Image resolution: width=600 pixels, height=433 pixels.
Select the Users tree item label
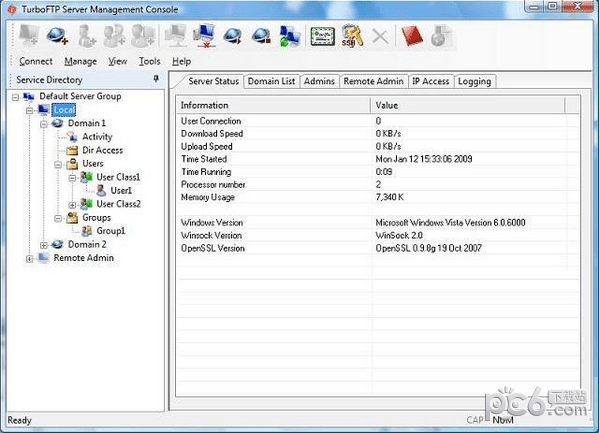coord(93,164)
